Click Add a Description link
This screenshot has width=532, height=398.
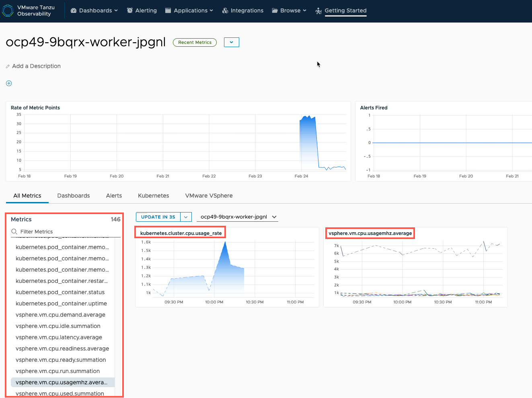[x=36, y=66]
